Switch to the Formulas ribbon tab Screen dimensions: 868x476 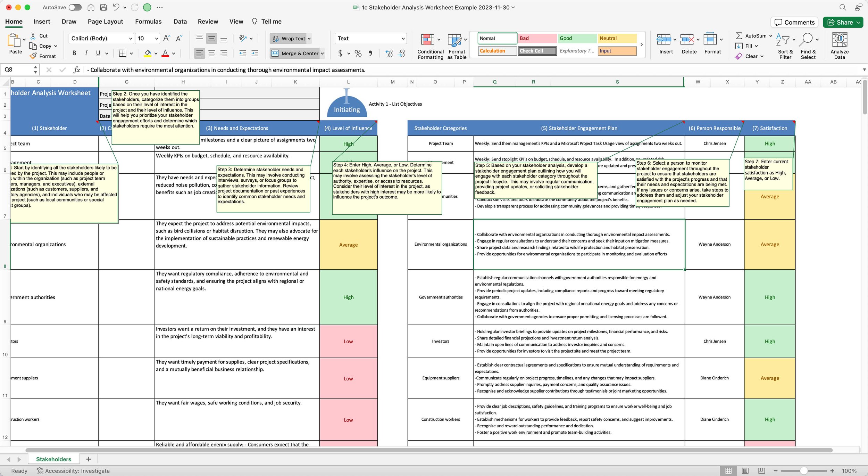tap(148, 21)
